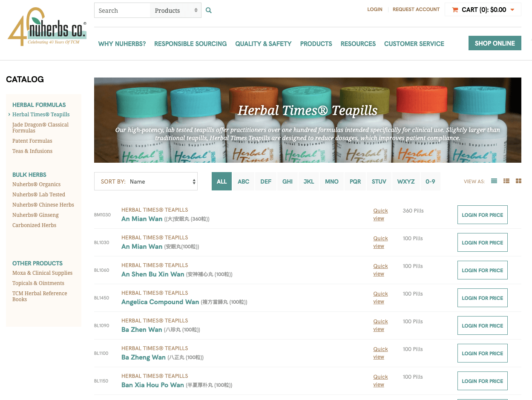Image resolution: width=532 pixels, height=400 pixels.
Task: Open Quick view for BM1030 An Mian Wan
Action: [x=380, y=215]
